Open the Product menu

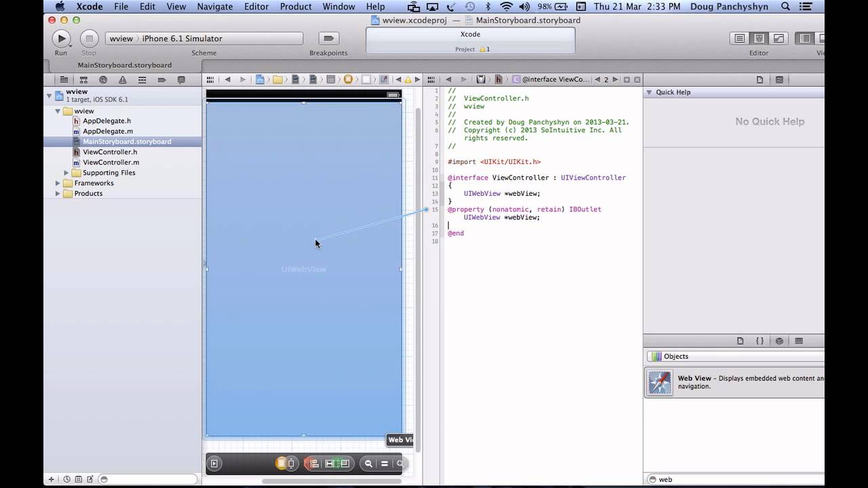click(x=296, y=7)
